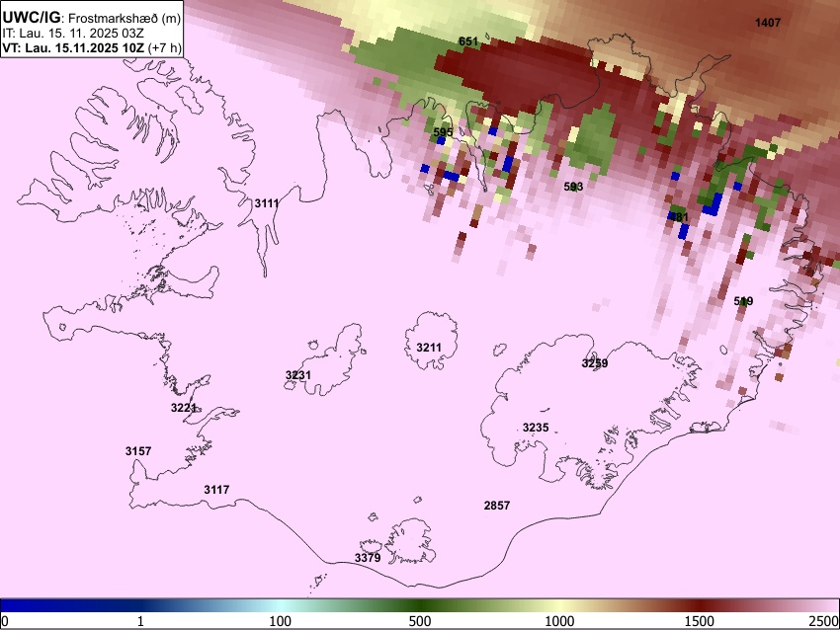Click the map value label 3157

click(138, 451)
